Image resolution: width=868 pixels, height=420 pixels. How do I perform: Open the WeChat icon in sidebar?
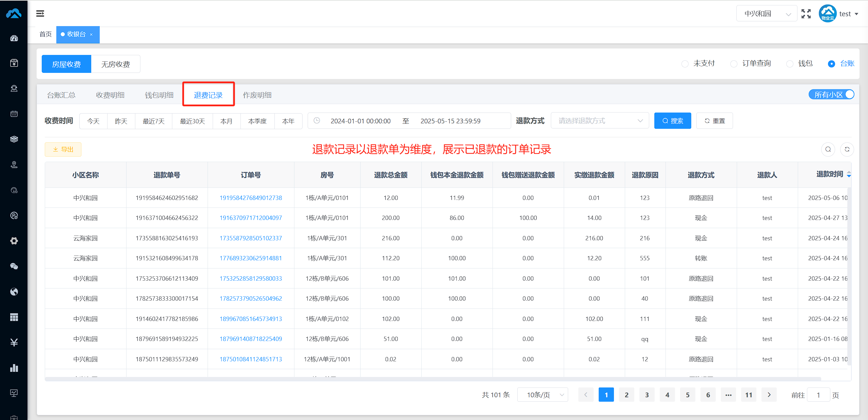click(x=14, y=266)
